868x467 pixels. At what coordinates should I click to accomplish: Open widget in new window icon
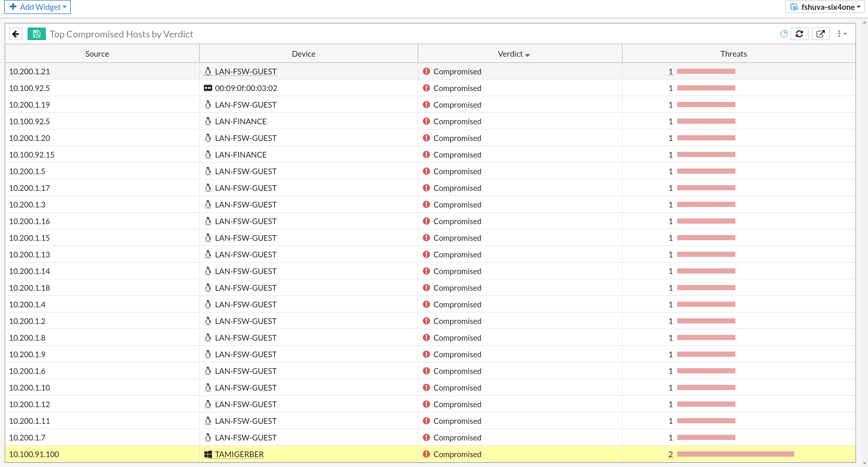click(821, 34)
